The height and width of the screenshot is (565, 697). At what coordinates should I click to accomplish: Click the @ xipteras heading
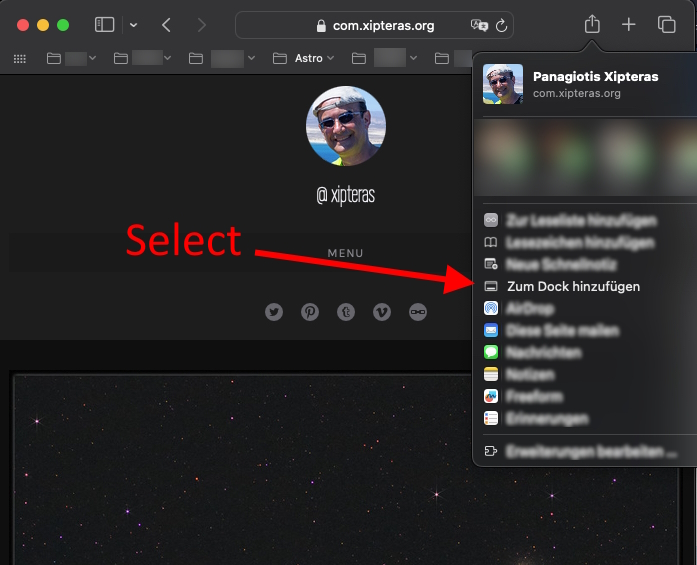(345, 195)
